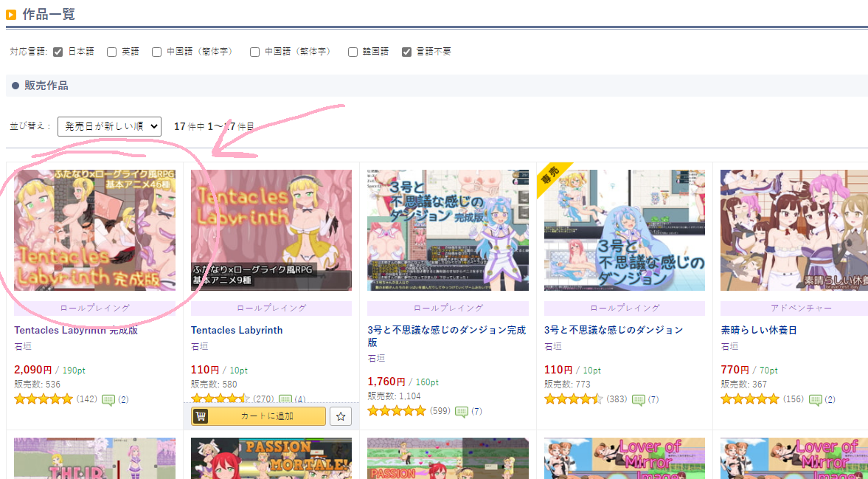
Task: Click the star rating beside (599)
Action: pyautogui.click(x=397, y=411)
